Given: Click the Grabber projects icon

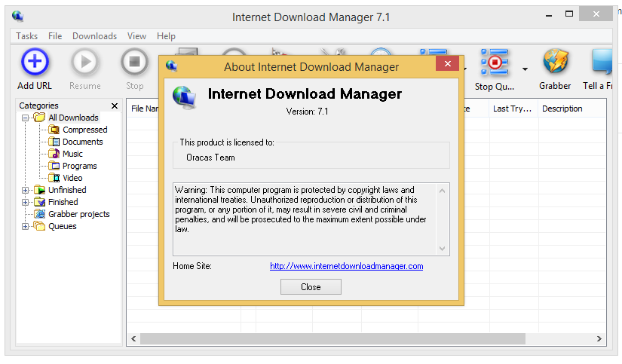Looking at the screenshot, I should pyautogui.click(x=40, y=214).
